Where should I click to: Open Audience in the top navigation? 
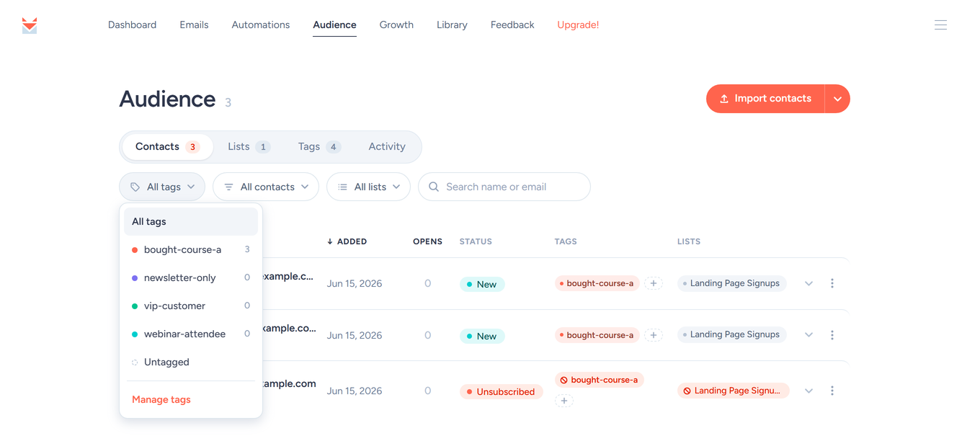(334, 25)
